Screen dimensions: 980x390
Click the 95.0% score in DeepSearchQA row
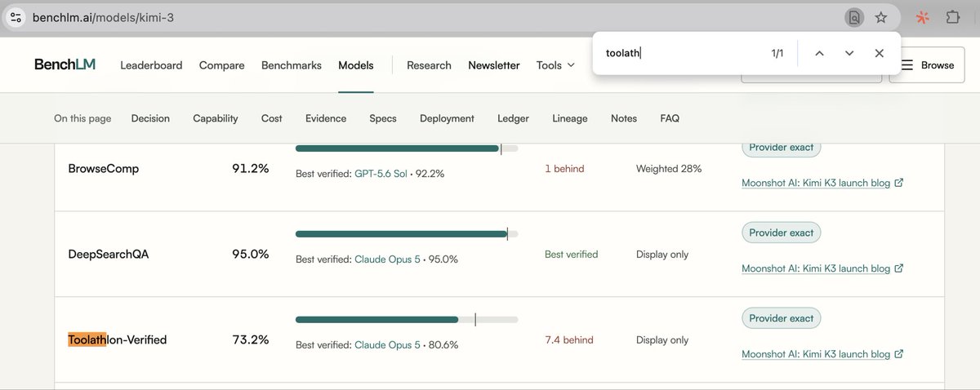(x=251, y=255)
